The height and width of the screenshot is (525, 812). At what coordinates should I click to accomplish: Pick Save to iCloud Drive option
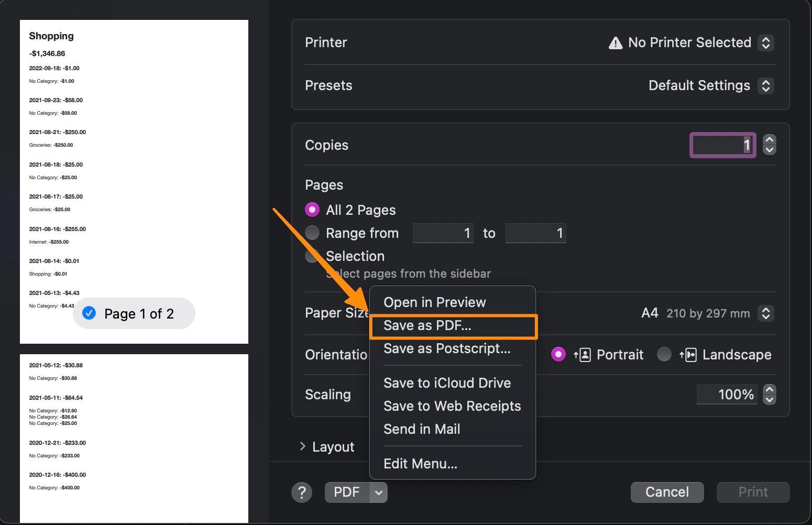click(x=447, y=383)
